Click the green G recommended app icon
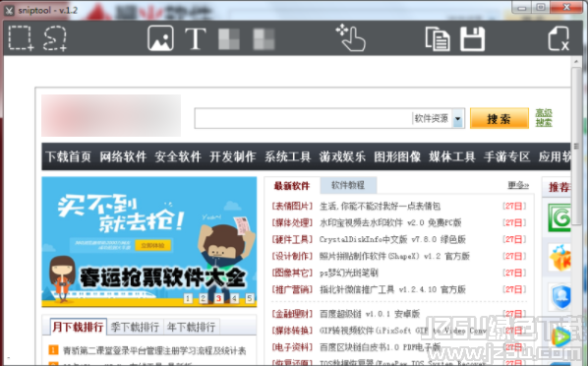 (x=559, y=217)
